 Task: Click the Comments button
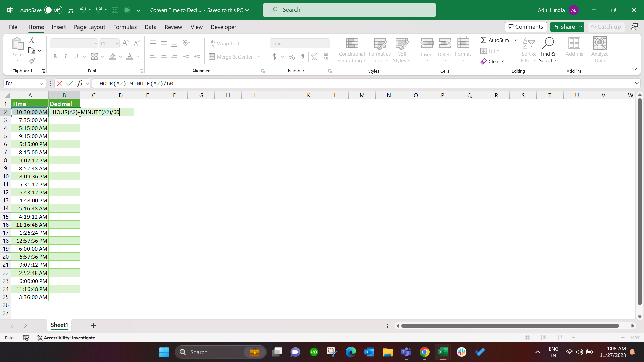click(526, 27)
